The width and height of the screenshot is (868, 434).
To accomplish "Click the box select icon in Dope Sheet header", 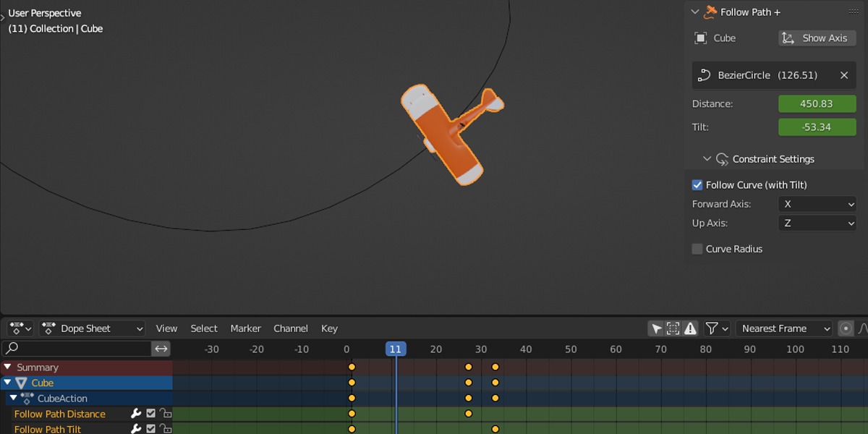I will click(673, 328).
